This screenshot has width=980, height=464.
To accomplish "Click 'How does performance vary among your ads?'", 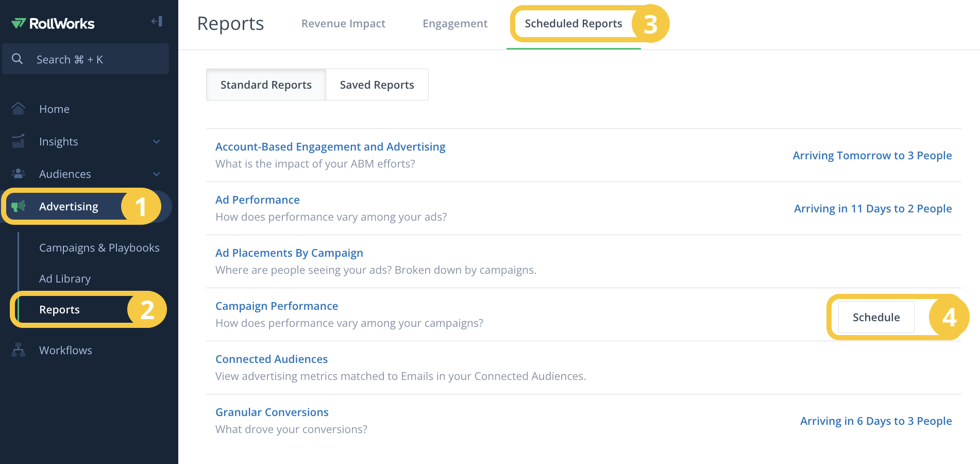I will point(331,217).
